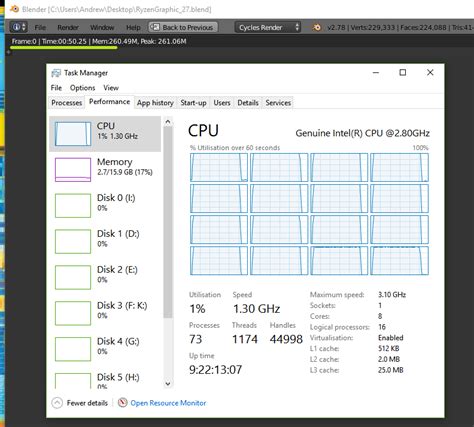This screenshot has height=427, width=474.
Task: Click the 44998 handles value
Action: coord(286,339)
